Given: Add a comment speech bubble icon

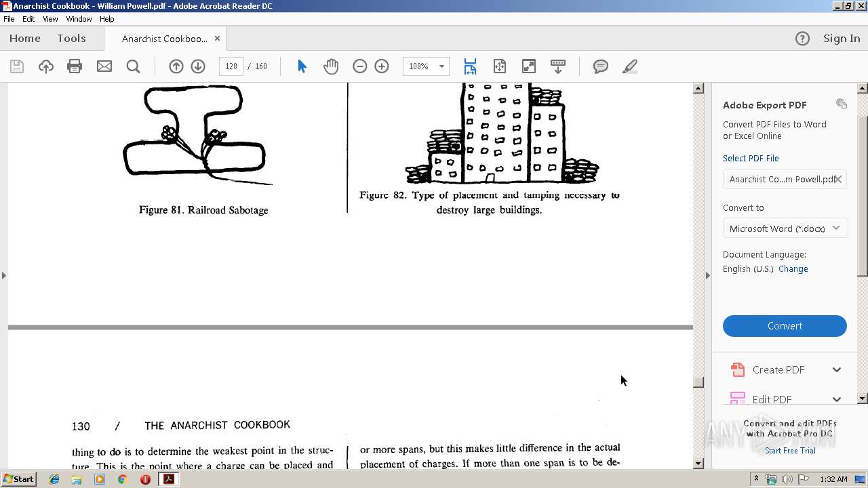Looking at the screenshot, I should pos(601,66).
